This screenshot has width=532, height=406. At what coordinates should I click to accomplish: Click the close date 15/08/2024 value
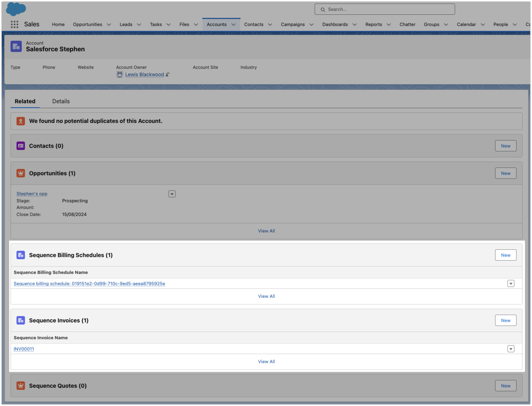pos(74,215)
